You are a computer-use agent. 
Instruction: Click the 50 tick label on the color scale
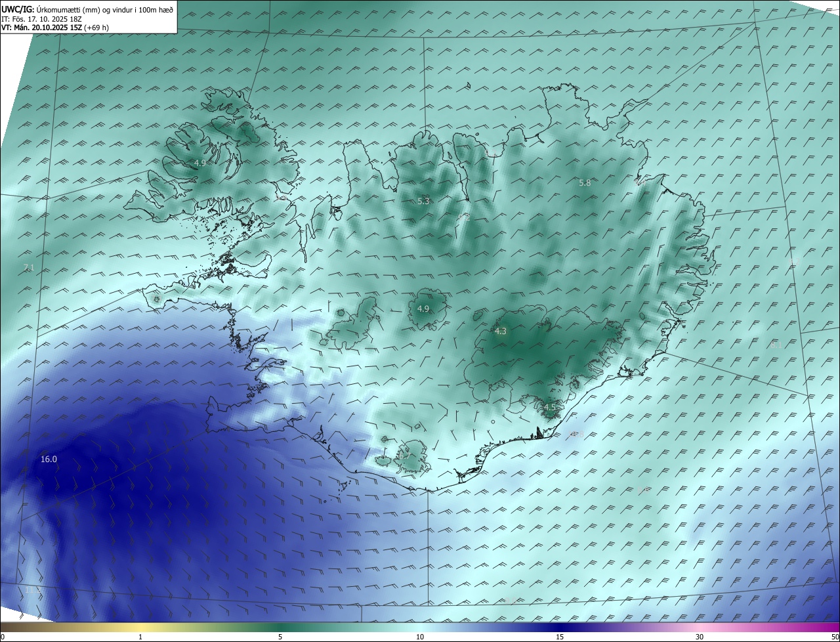point(835,637)
